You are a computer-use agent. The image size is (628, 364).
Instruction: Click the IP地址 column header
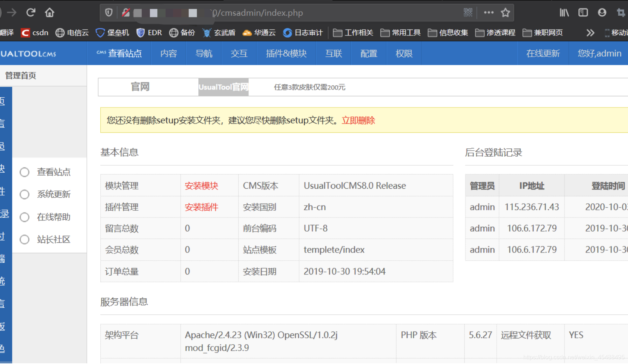tap(532, 186)
